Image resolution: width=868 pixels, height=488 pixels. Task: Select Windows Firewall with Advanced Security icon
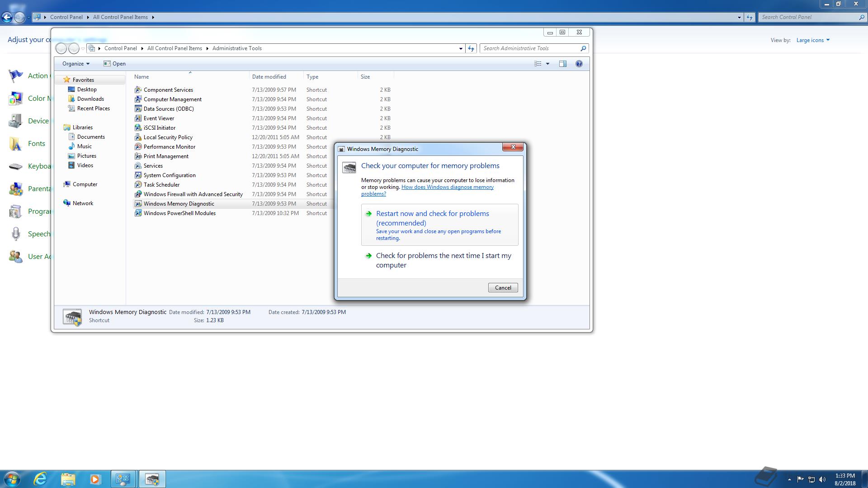pyautogui.click(x=138, y=194)
